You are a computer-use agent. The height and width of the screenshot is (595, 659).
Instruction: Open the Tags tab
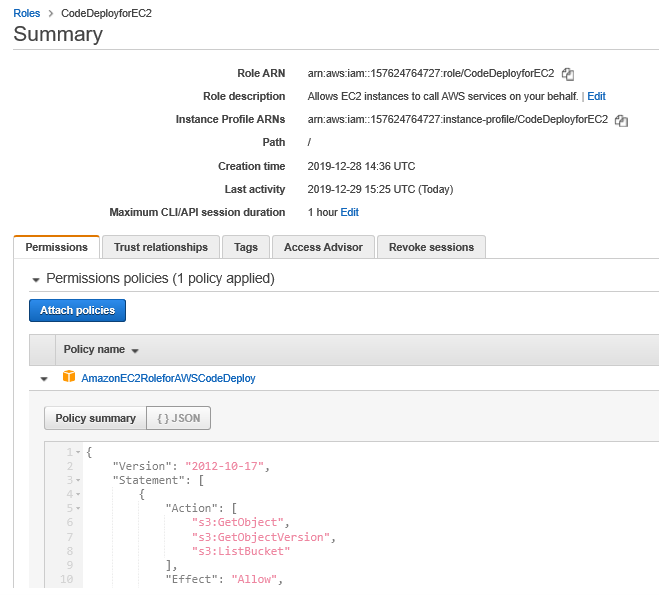[246, 247]
